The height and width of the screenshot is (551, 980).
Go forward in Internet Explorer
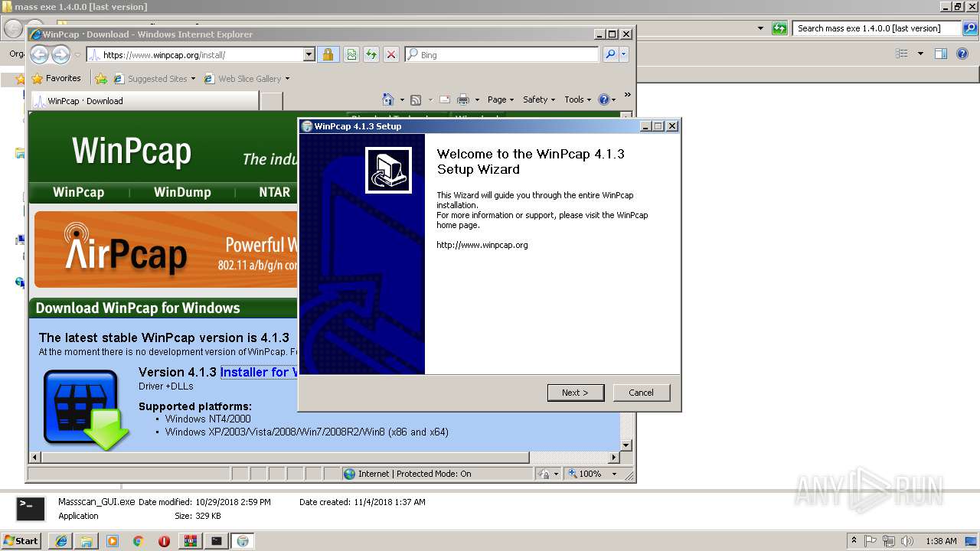click(60, 54)
